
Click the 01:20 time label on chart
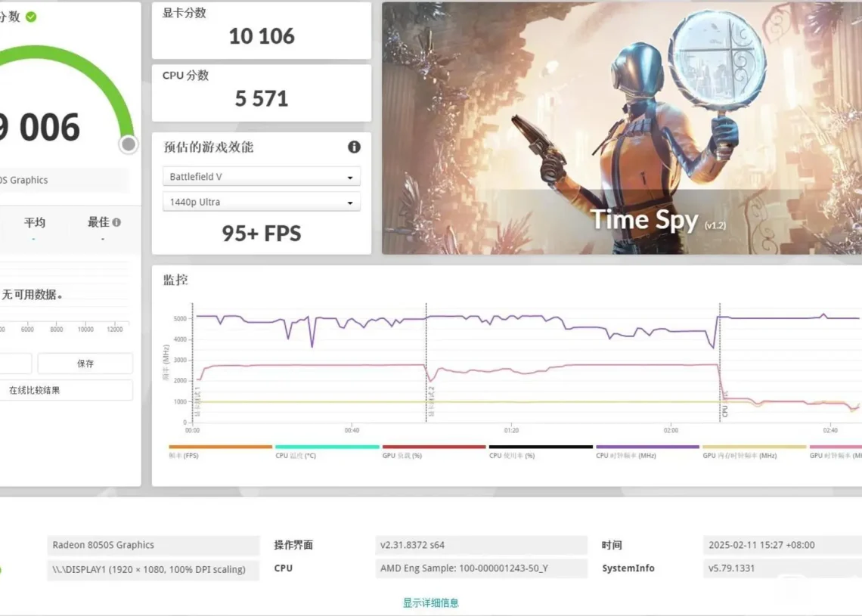click(x=511, y=430)
